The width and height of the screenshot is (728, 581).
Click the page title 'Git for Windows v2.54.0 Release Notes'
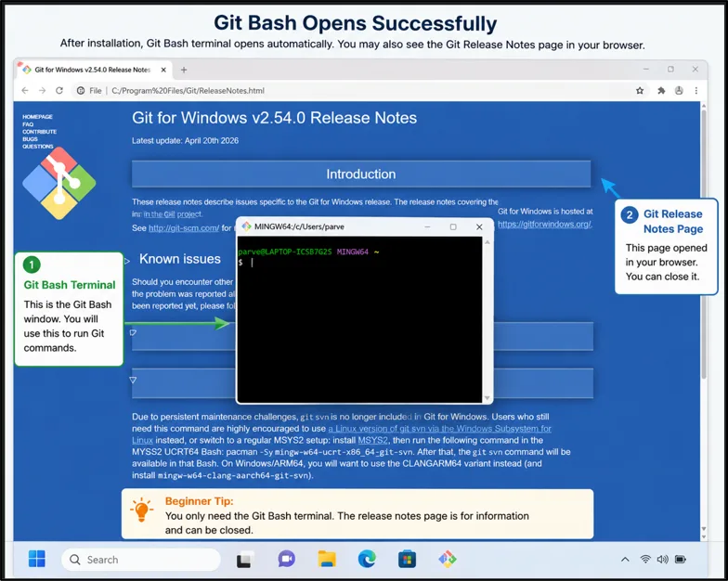(275, 118)
